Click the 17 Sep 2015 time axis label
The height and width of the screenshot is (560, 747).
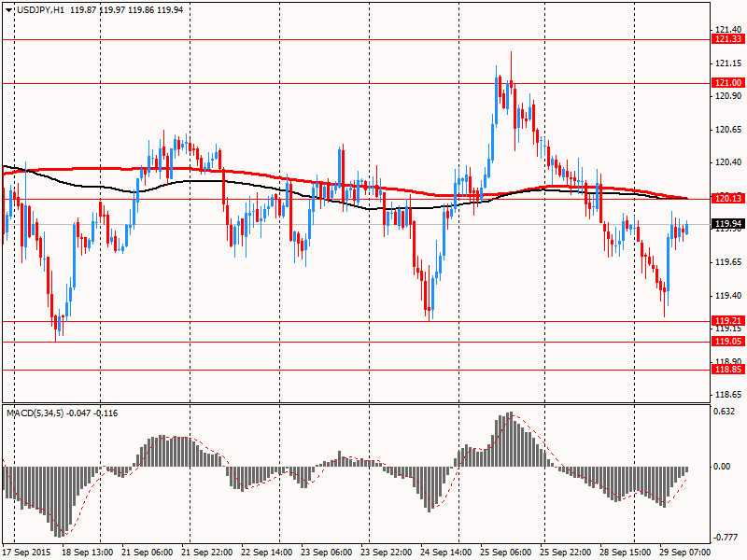29,553
